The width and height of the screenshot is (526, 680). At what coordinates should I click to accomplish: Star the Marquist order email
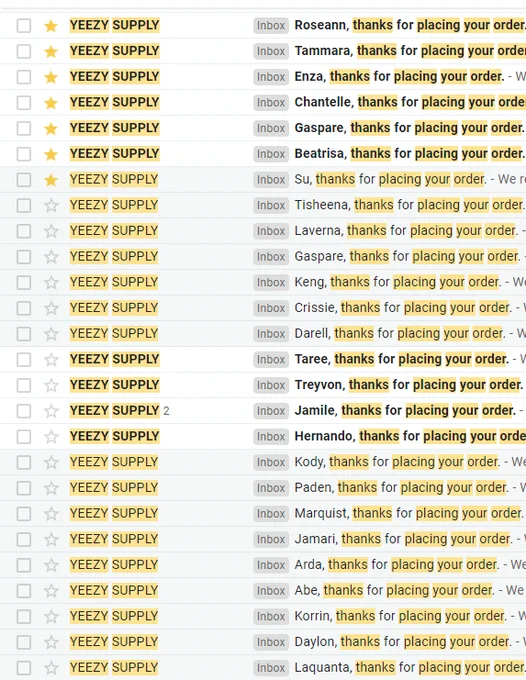coord(51,514)
